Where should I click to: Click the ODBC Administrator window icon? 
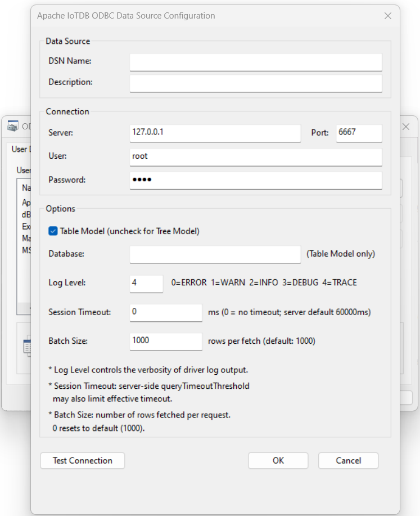click(12, 127)
